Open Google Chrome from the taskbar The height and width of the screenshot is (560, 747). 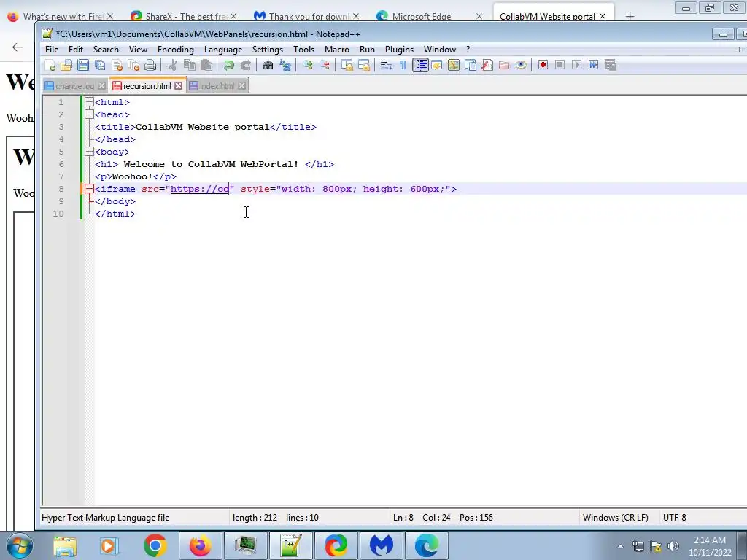tap(155, 545)
